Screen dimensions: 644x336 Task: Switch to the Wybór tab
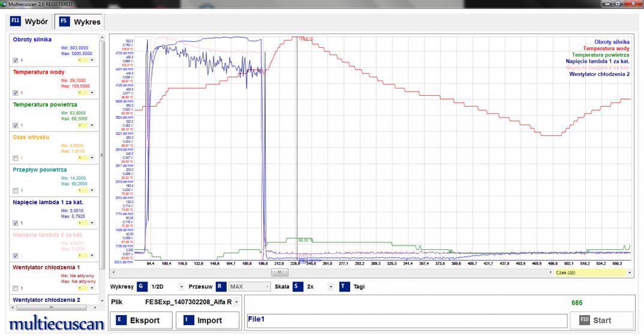29,22
